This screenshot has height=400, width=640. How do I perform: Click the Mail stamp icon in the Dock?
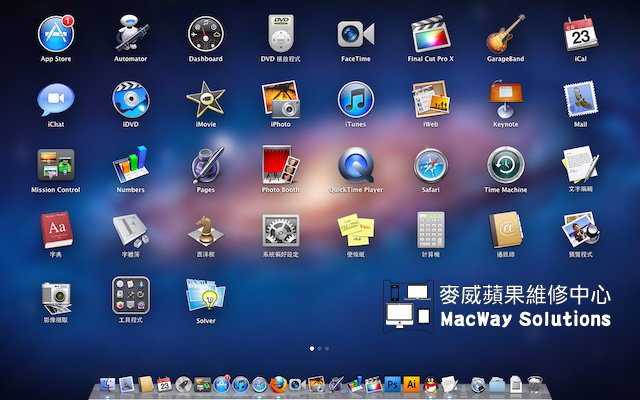pos(127,384)
